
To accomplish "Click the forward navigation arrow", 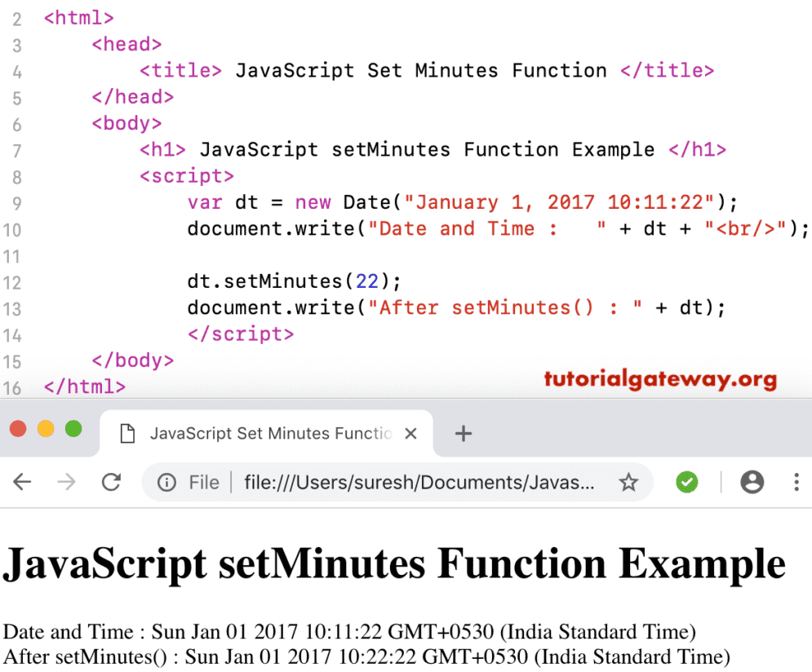I will 67,482.
